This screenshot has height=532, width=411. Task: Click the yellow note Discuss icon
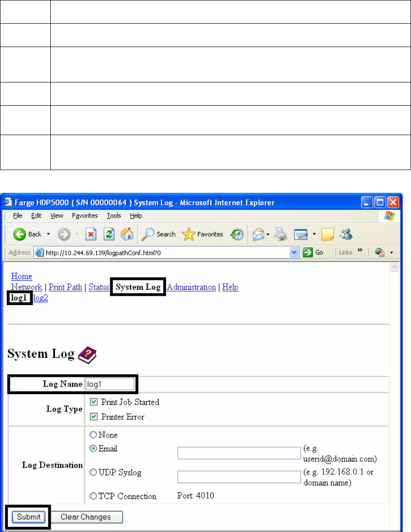(x=327, y=234)
